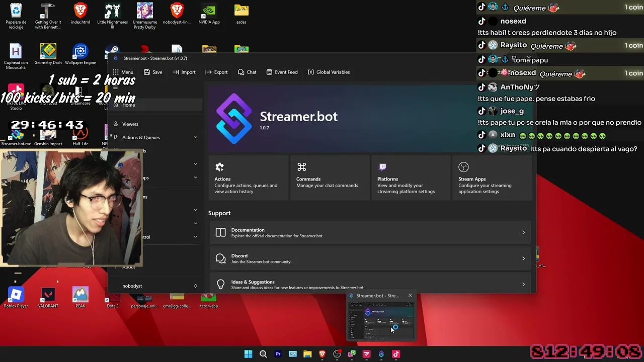Select the Roblox Player desktop icon

(x=16, y=298)
